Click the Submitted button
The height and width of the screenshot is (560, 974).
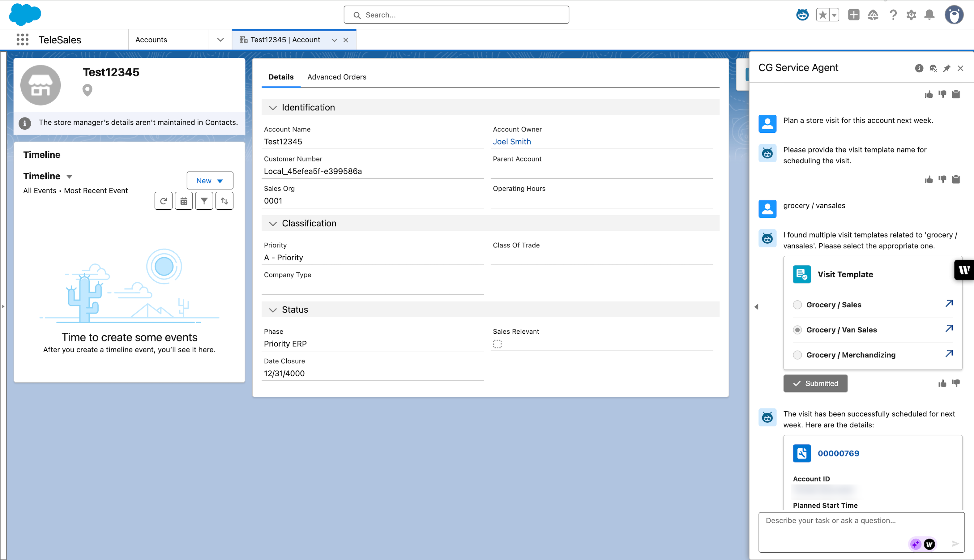coord(816,383)
